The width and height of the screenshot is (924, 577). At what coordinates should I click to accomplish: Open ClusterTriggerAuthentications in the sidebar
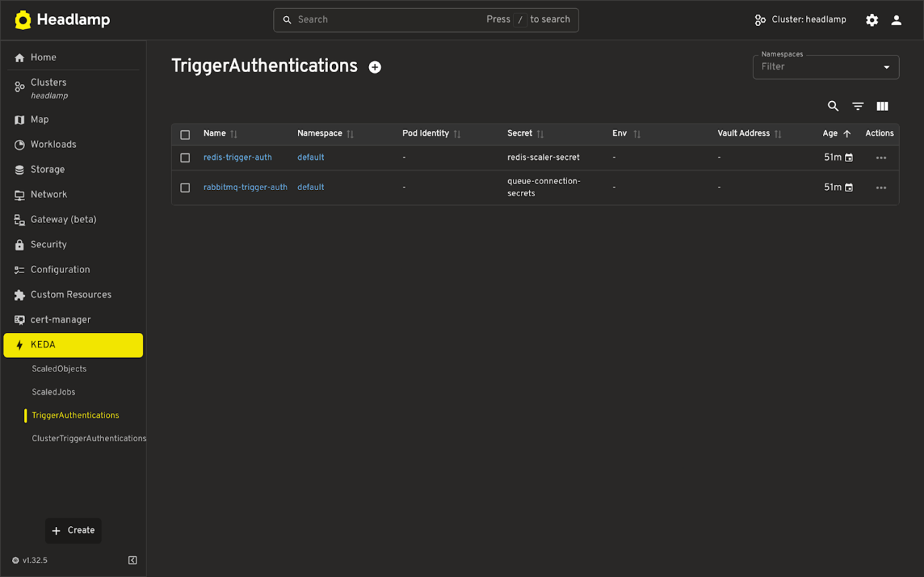click(x=88, y=438)
